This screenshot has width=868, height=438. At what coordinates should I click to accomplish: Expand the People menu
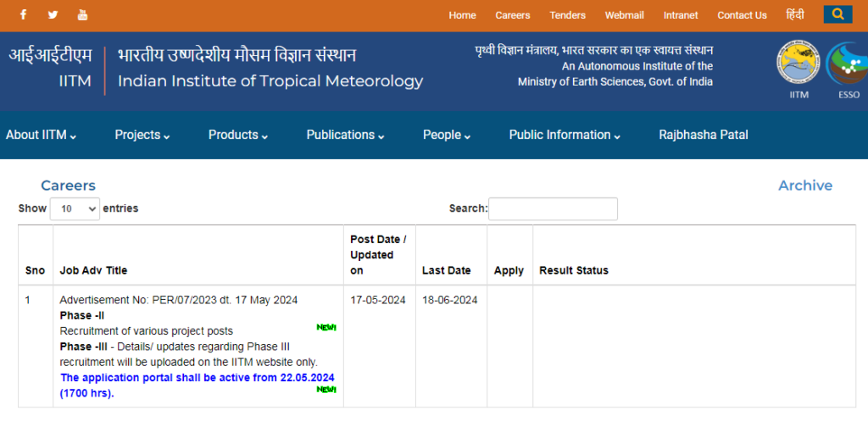coord(447,135)
